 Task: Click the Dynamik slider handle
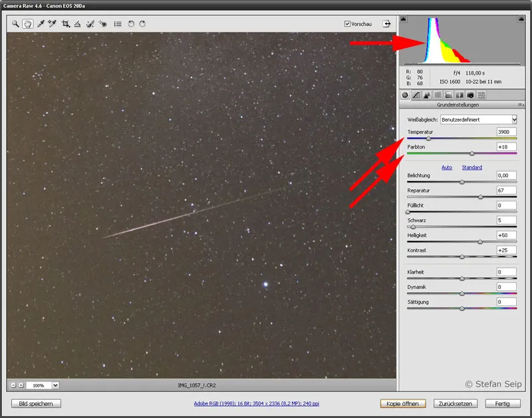click(x=462, y=294)
